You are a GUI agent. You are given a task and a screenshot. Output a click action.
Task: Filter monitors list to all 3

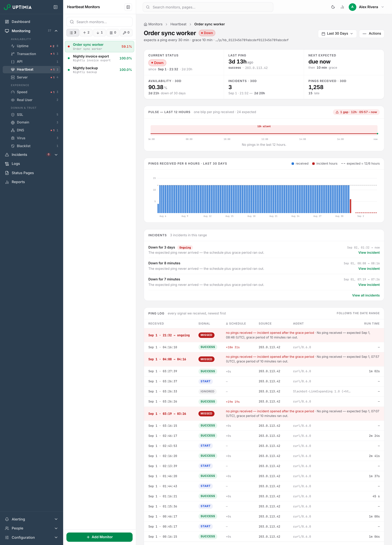click(x=73, y=33)
